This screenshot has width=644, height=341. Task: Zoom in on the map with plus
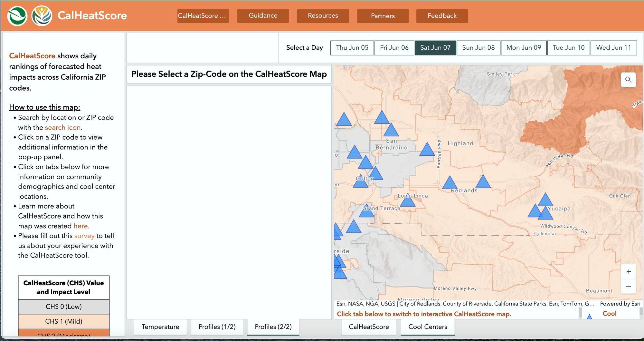629,272
